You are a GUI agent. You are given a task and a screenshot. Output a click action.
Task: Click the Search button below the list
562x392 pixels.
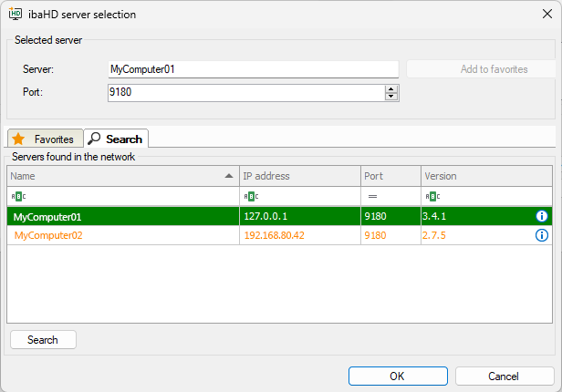[x=44, y=339]
